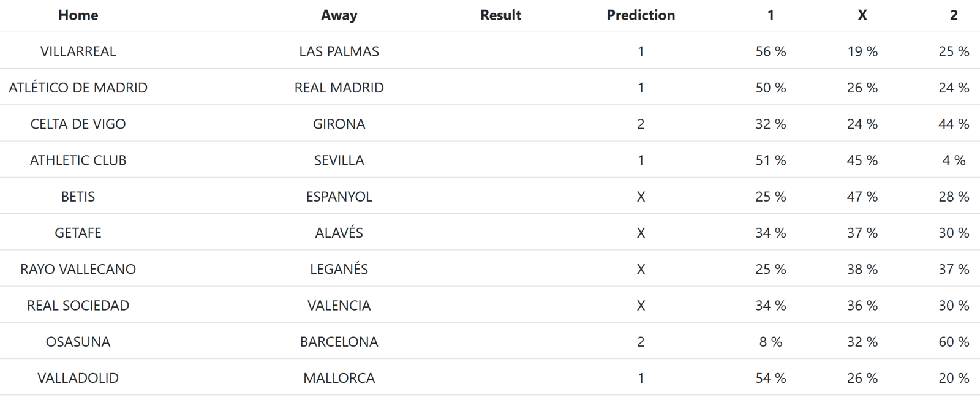Viewport: 980px width, 400px height.
Task: Click the ATHLETIC CLUB home cell
Action: [78, 160]
